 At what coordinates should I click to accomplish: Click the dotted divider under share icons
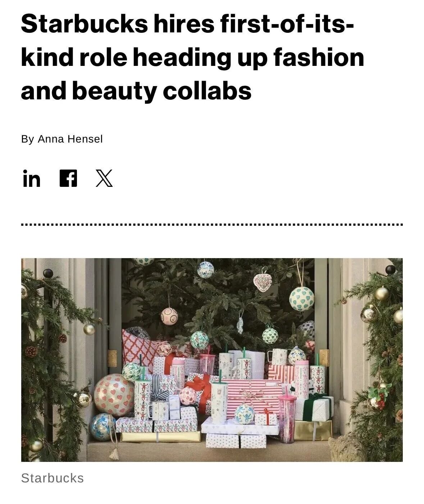[212, 225]
